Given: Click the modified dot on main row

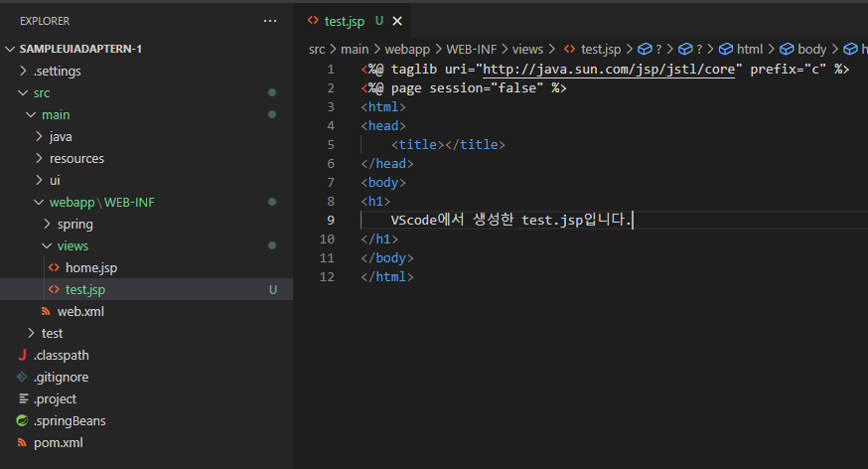Looking at the screenshot, I should 272,114.
